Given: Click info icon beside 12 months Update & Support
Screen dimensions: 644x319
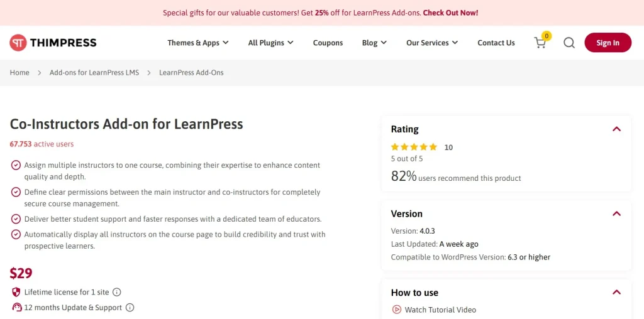Looking at the screenshot, I should coord(130,308).
